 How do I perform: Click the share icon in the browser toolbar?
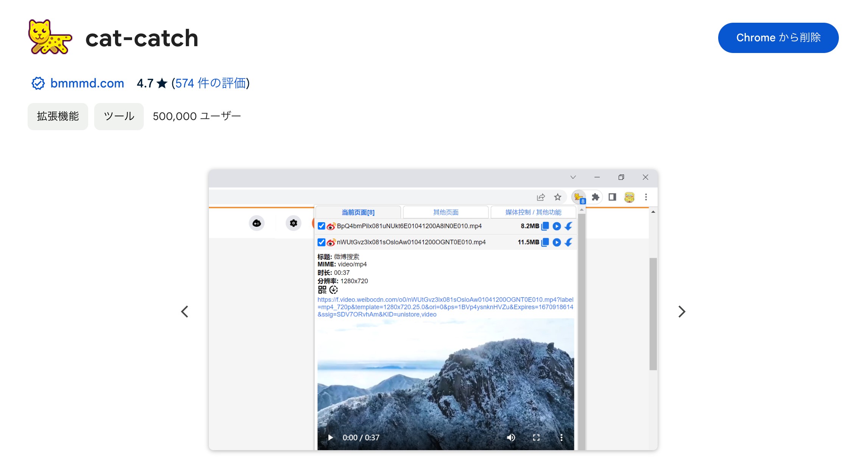541,197
